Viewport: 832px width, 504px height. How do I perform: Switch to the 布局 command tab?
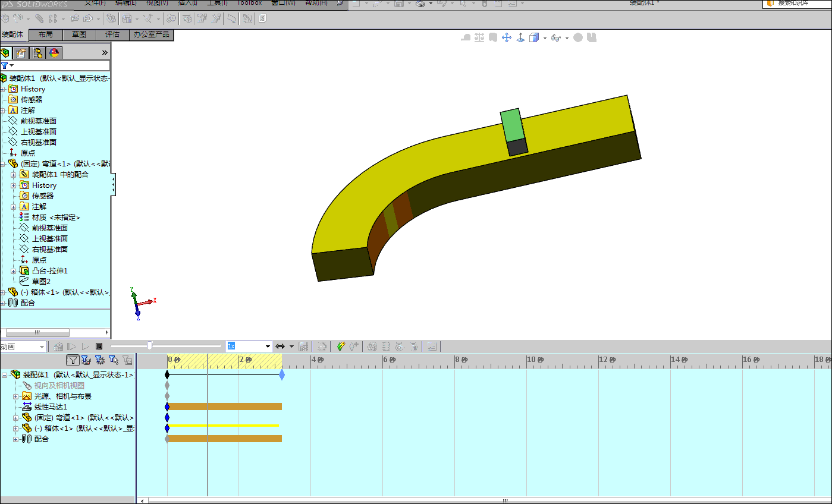(46, 34)
